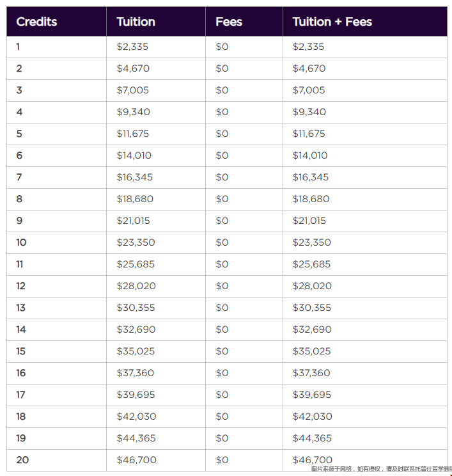
Task: Select credits row number 14
Action: [21, 329]
